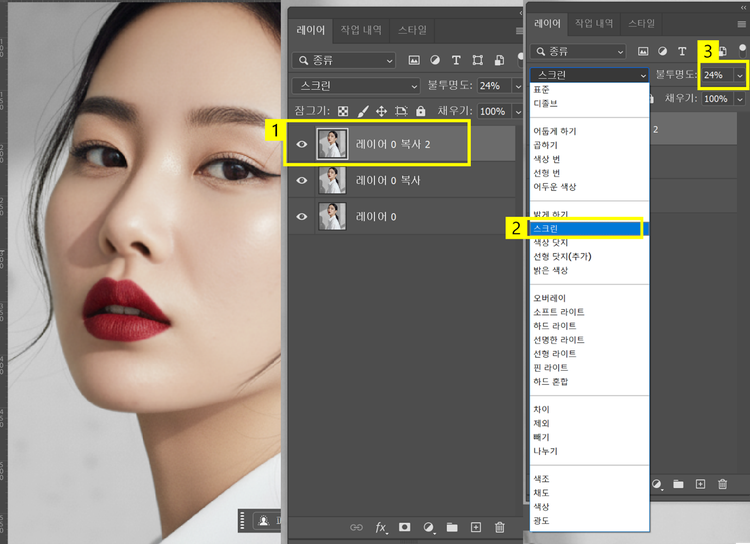Filter adjustment layers in panel with open blend list
Image resolution: width=750 pixels, height=544 pixels.
tap(662, 51)
